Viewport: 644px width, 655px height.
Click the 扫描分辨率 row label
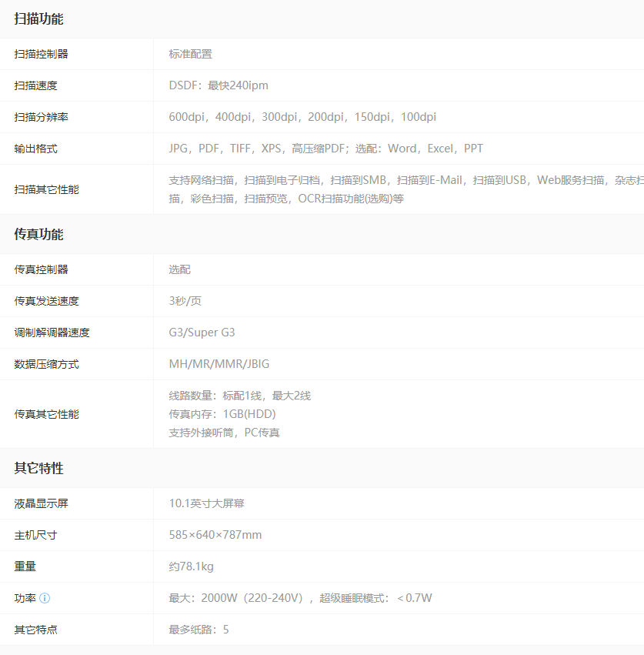(42, 117)
